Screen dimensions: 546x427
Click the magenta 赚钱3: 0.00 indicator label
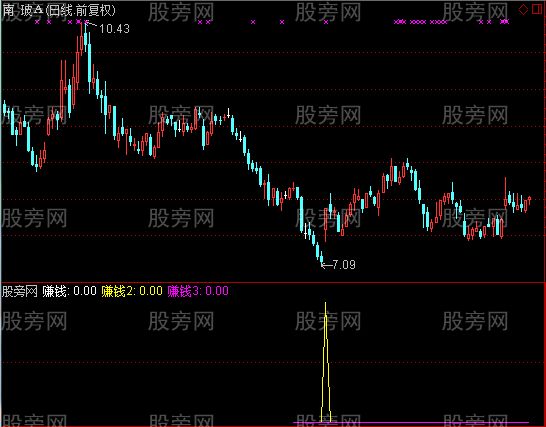198,291
